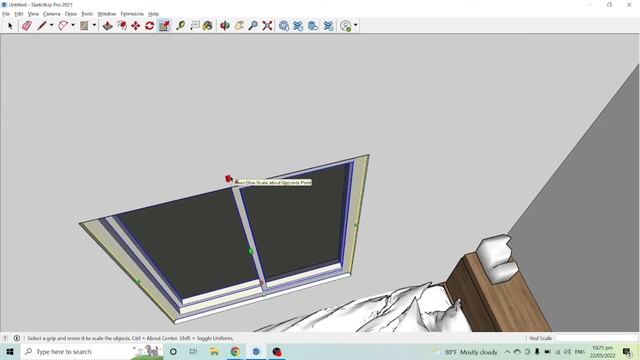Click the taskbar search box

tap(91, 351)
